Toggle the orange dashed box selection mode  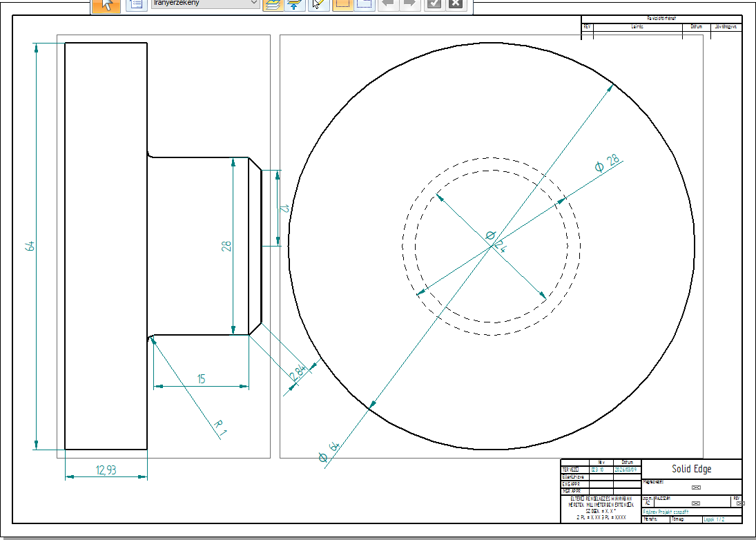click(342, 4)
